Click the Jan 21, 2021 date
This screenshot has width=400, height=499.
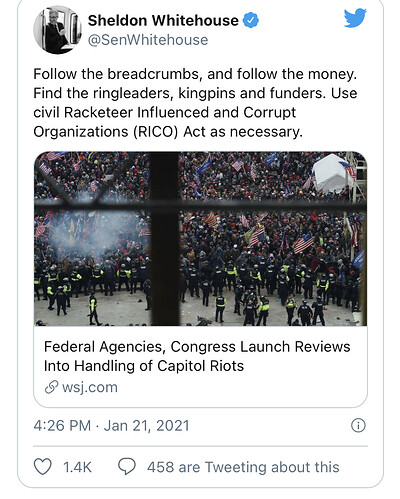146,426
